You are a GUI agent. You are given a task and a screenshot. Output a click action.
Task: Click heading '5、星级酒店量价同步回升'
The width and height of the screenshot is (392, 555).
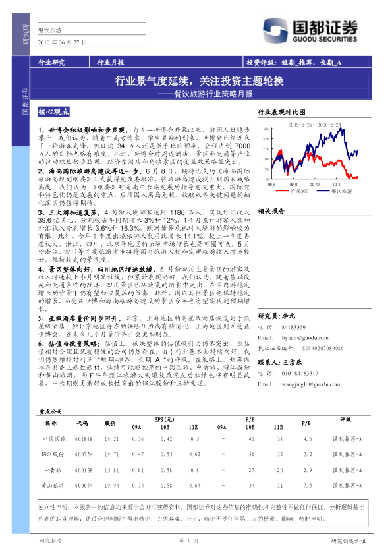coord(80,318)
